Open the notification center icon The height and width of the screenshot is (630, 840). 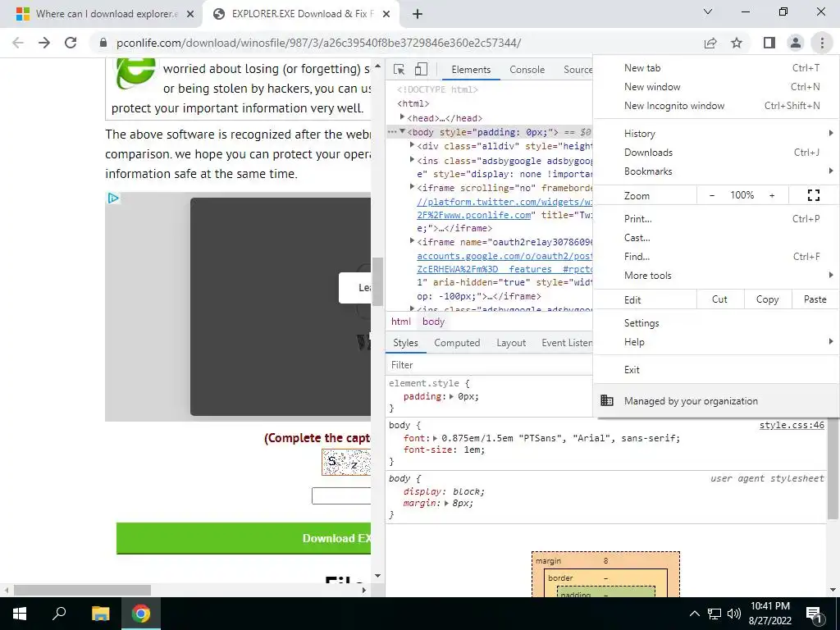814,614
